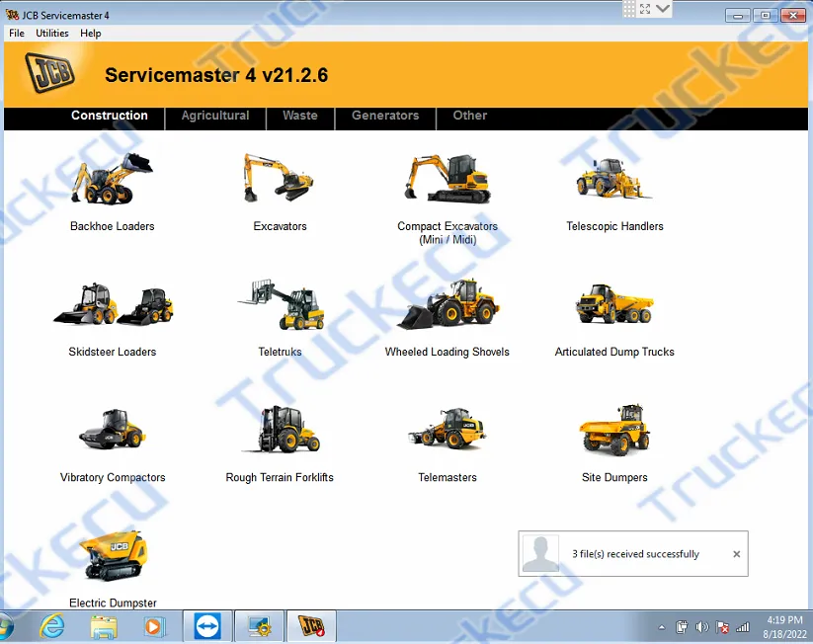813x644 pixels.
Task: Select the Skidsteer Loaders machine icon
Action: coord(113,304)
